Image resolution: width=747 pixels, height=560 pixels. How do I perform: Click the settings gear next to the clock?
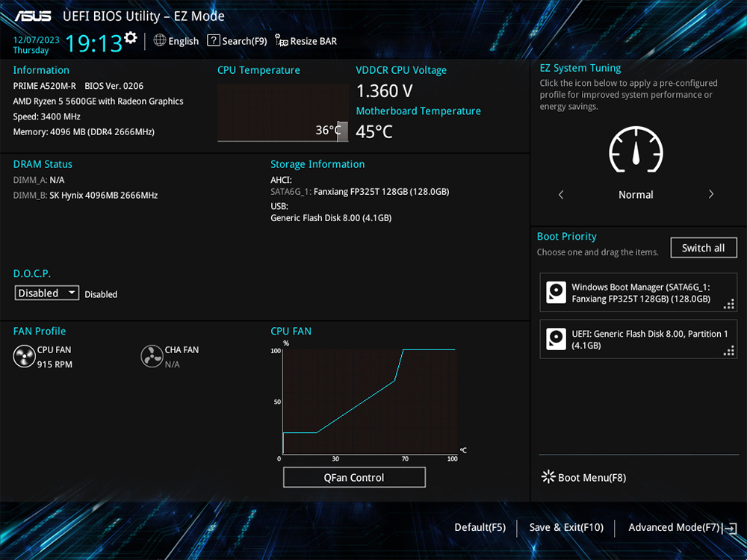point(131,37)
